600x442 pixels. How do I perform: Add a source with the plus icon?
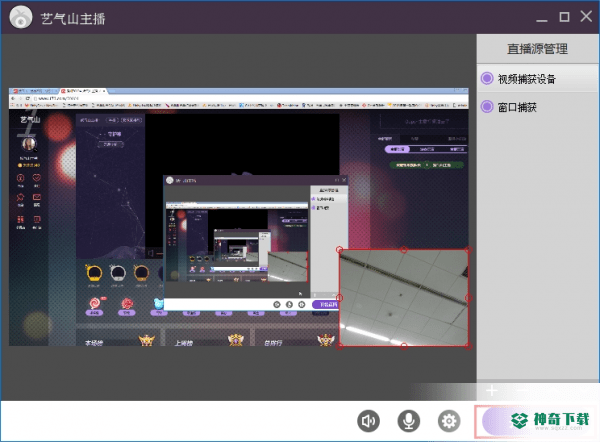point(492,390)
